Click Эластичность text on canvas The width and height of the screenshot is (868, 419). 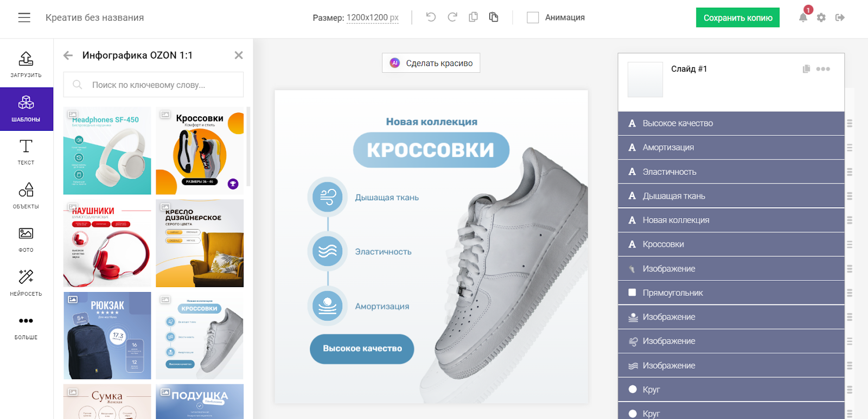coord(383,252)
